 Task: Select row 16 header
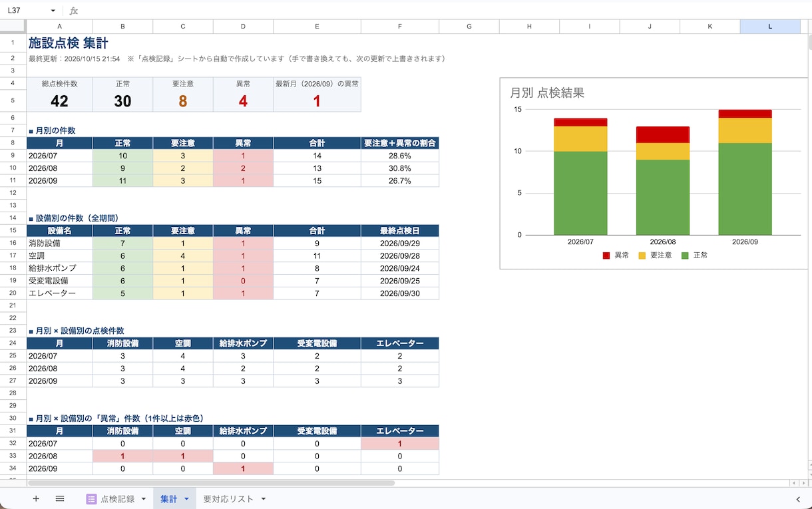click(13, 244)
